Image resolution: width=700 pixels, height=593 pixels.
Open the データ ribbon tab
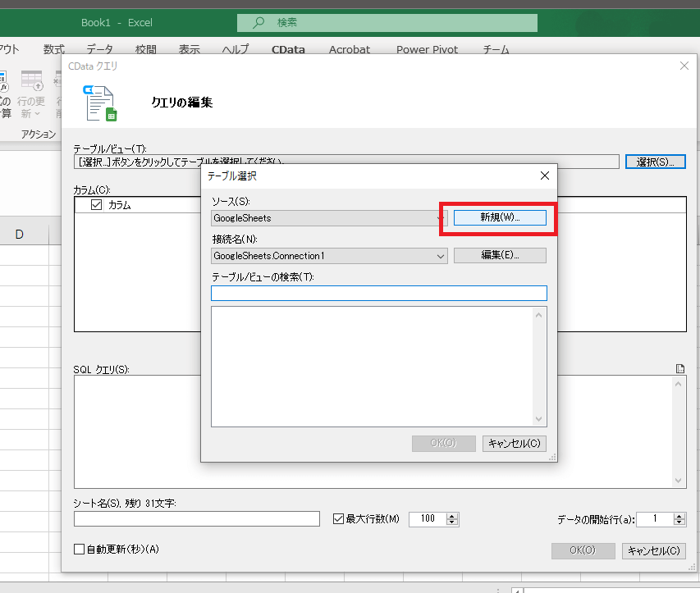(x=99, y=49)
